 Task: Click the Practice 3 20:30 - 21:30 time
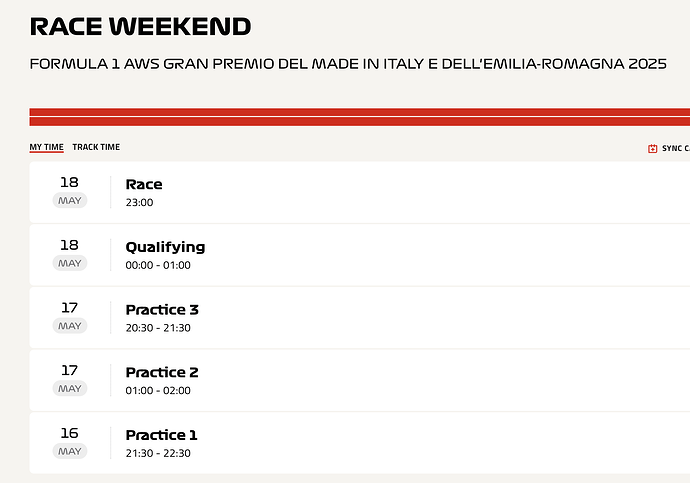point(158,328)
